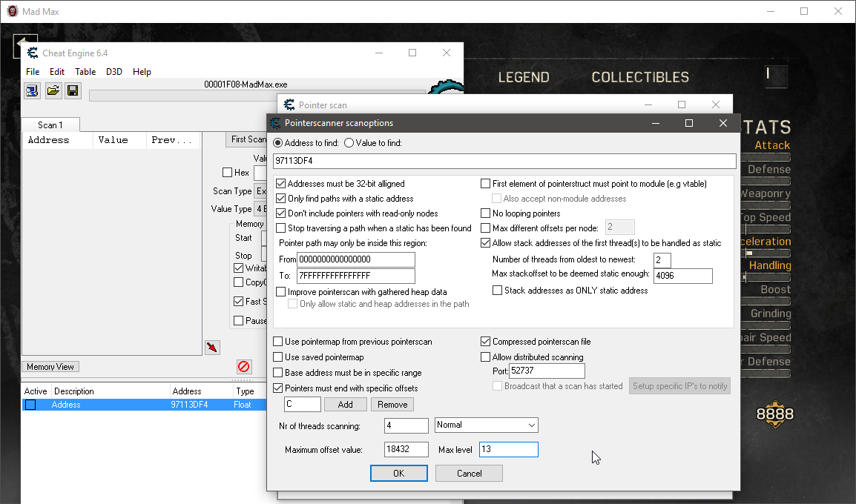Open the File menu

click(x=33, y=72)
